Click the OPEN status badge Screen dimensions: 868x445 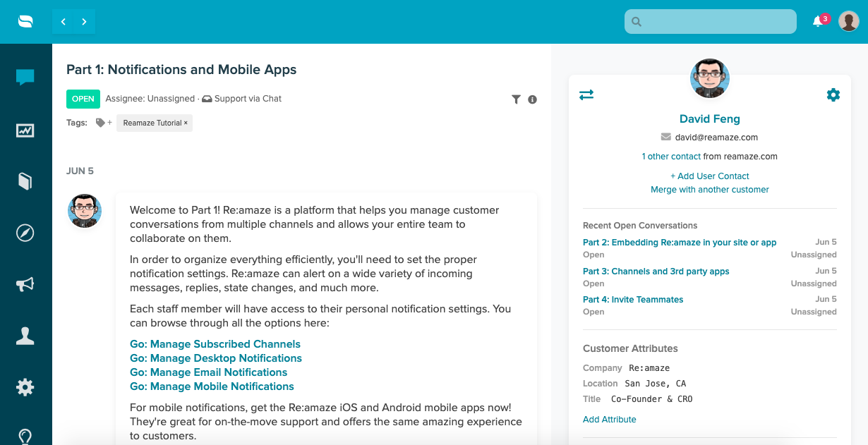[x=83, y=99]
